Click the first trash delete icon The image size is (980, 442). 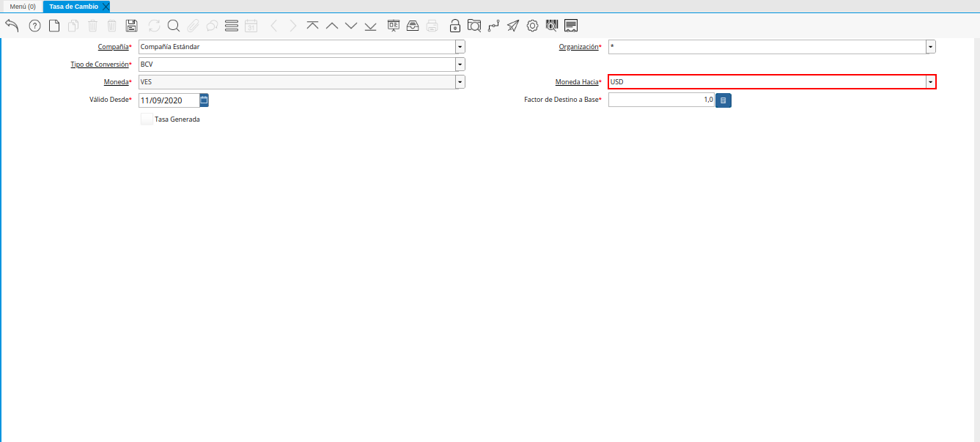[93, 26]
